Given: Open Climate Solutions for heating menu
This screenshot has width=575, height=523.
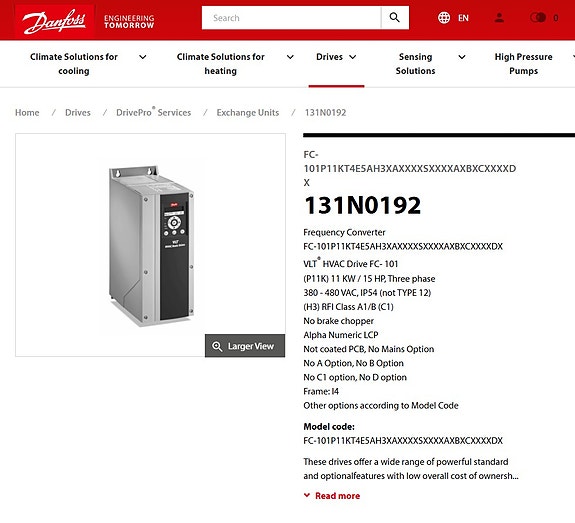Looking at the screenshot, I should (220, 64).
